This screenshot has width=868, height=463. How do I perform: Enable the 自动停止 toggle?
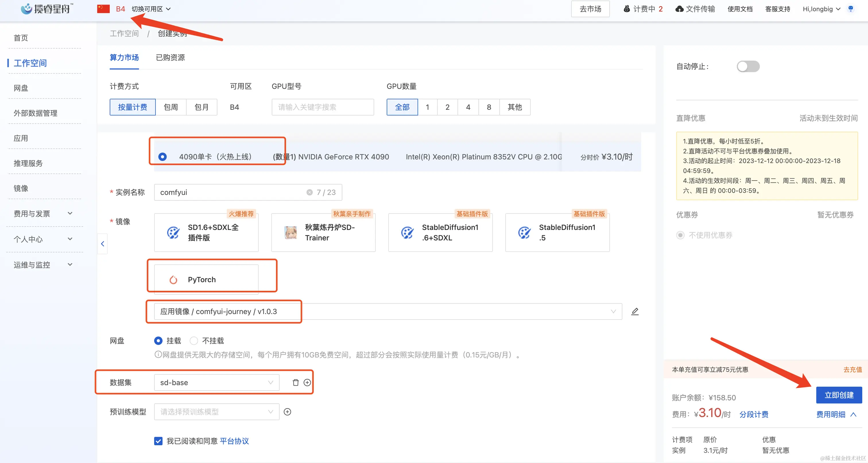tap(748, 66)
